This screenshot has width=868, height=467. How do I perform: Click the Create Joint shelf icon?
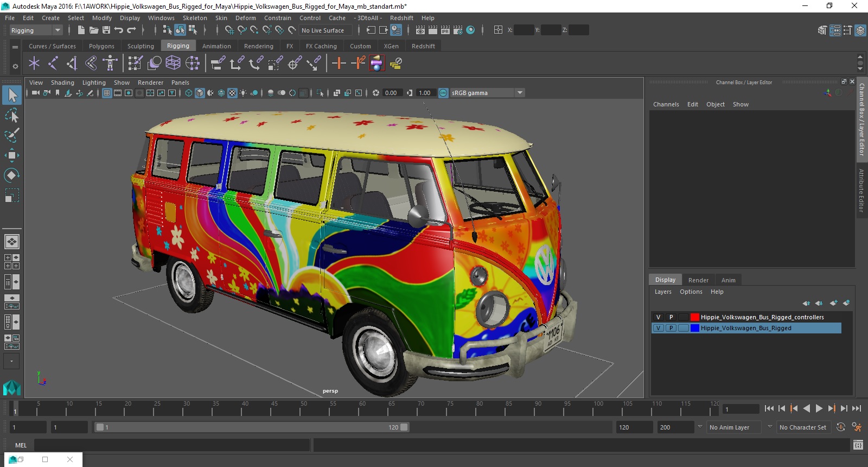coord(53,64)
